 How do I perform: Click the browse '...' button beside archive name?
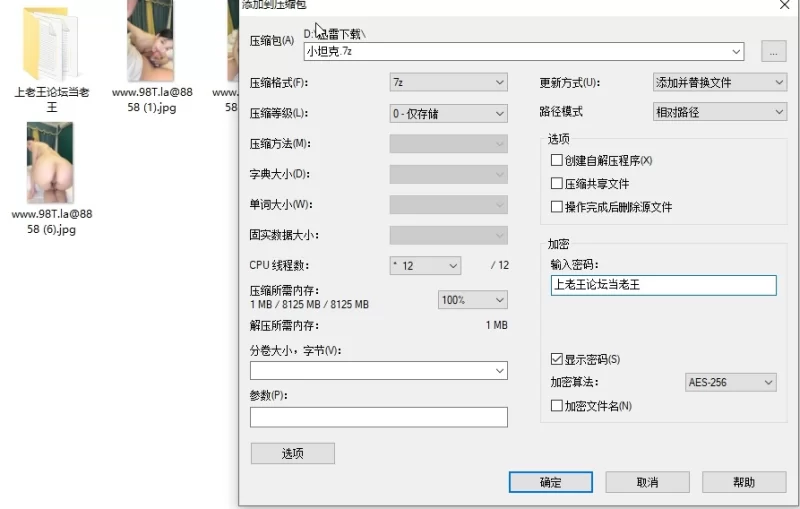[x=773, y=52]
